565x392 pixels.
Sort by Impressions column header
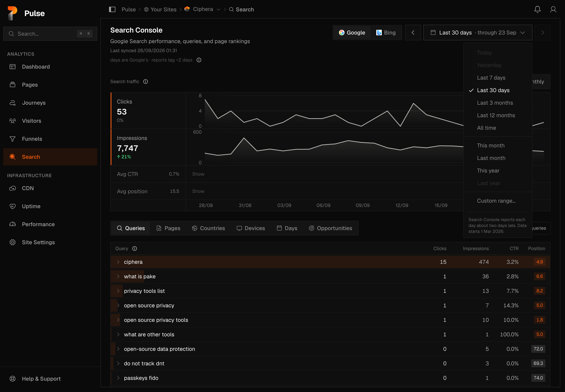[476, 249]
